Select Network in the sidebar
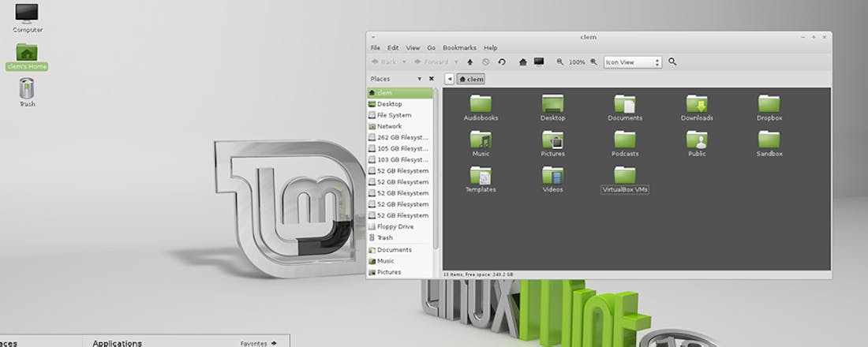868x347 pixels. click(400, 126)
